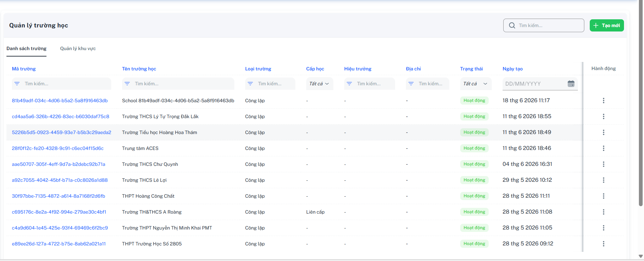Image resolution: width=644 pixels, height=261 pixels.
Task: Expand the Cấp học 'Tất cả' dropdown
Action: click(319, 84)
